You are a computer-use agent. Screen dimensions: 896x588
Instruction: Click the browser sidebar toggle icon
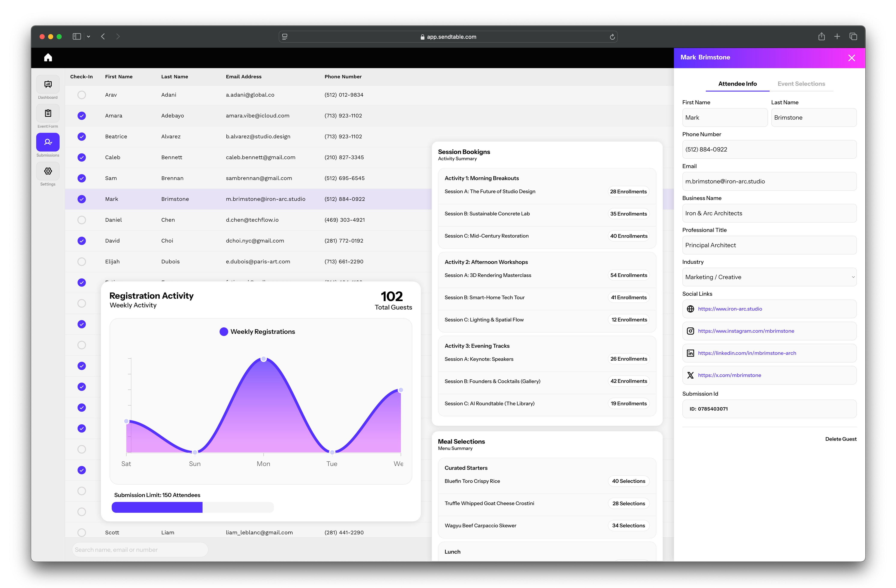click(77, 37)
